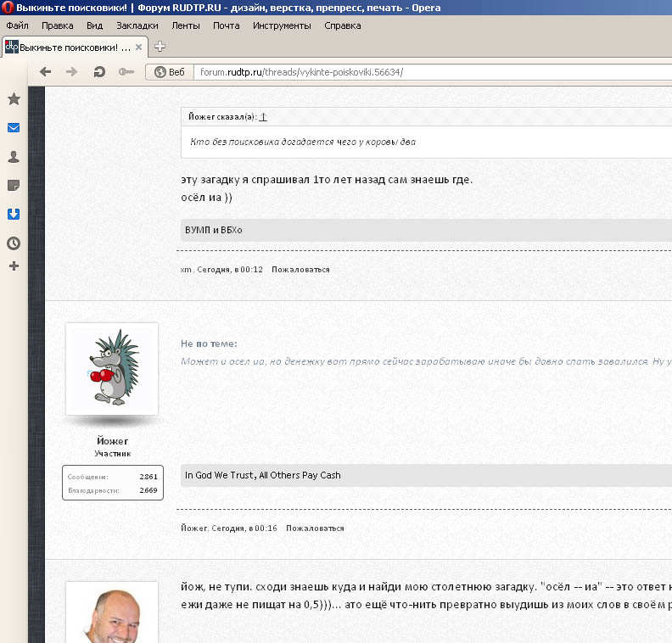Report xm's post with Пожаловаться
The image size is (672, 643).
(300, 270)
